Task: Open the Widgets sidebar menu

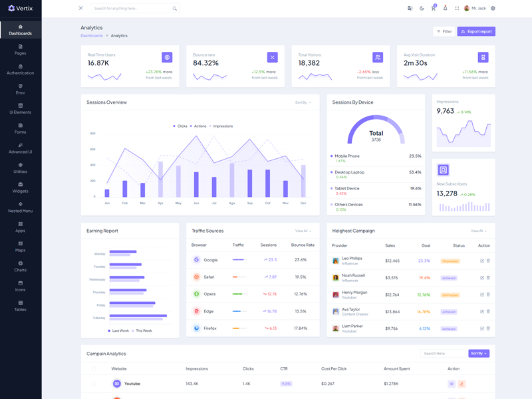Action: click(x=20, y=188)
